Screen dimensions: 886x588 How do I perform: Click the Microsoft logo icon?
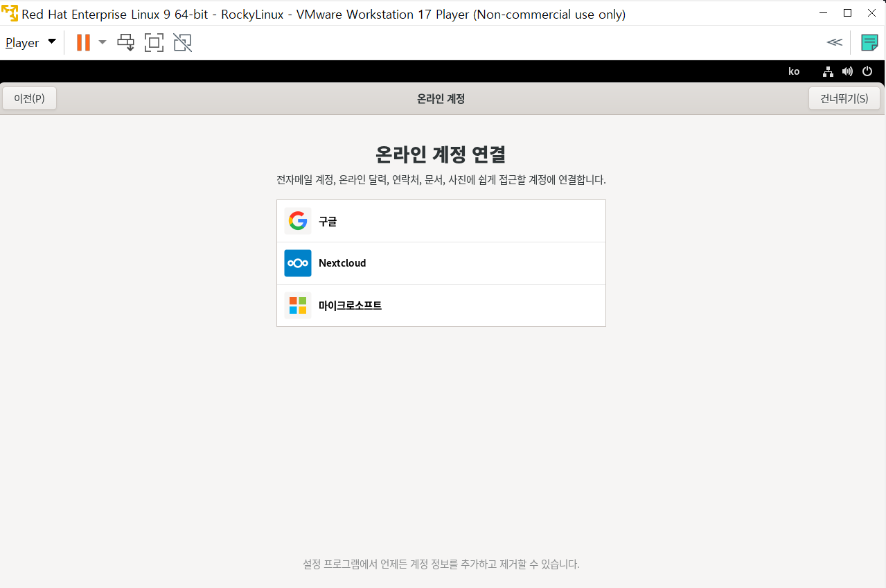click(x=298, y=305)
